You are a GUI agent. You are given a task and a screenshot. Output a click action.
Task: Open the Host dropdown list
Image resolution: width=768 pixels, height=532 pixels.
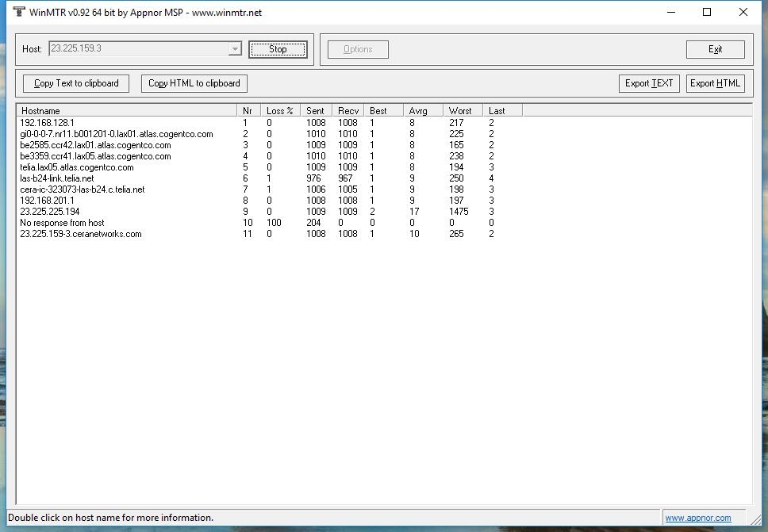pos(235,49)
